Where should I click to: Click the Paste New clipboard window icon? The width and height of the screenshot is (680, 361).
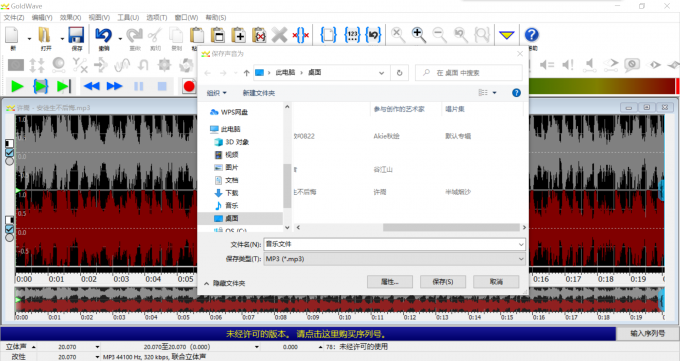point(218,35)
